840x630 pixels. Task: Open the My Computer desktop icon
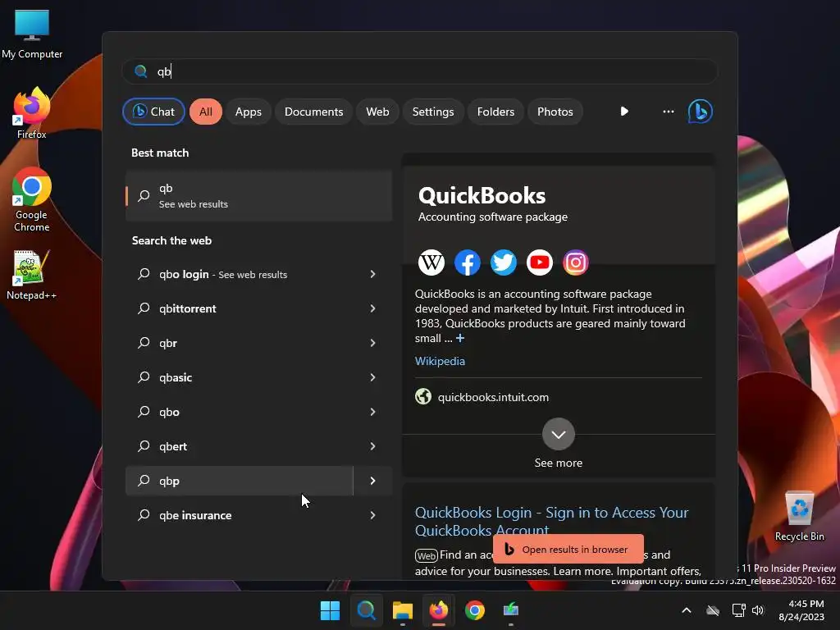[x=32, y=33]
